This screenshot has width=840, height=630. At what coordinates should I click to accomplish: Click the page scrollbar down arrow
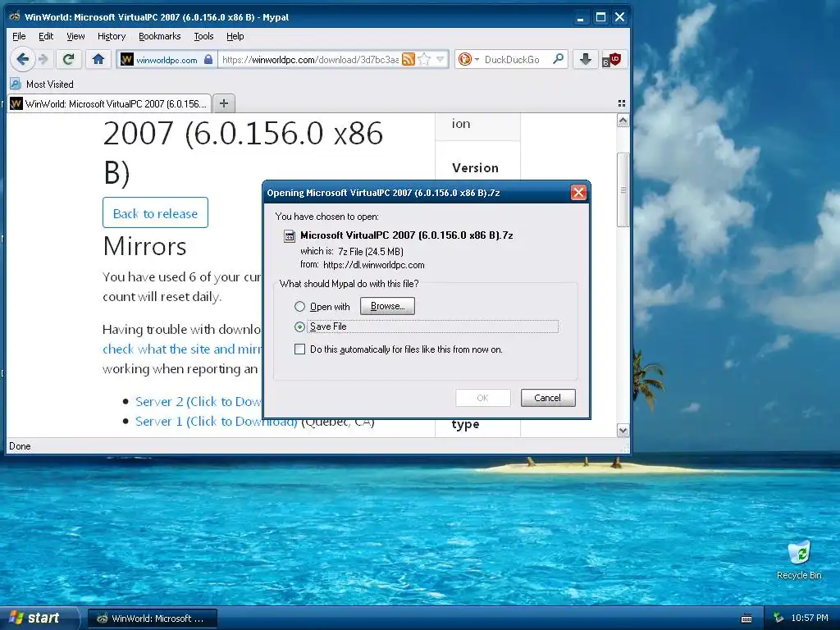tap(623, 430)
